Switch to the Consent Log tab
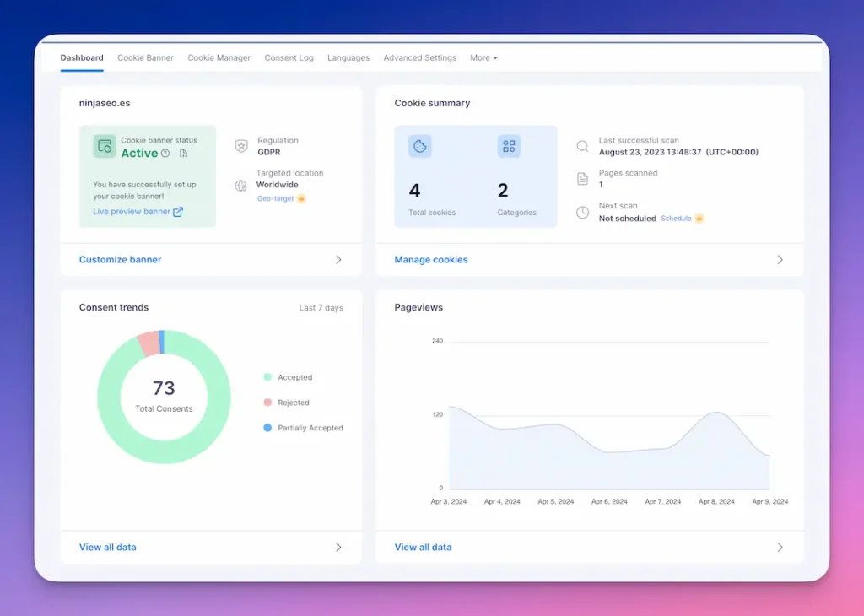 pos(289,58)
